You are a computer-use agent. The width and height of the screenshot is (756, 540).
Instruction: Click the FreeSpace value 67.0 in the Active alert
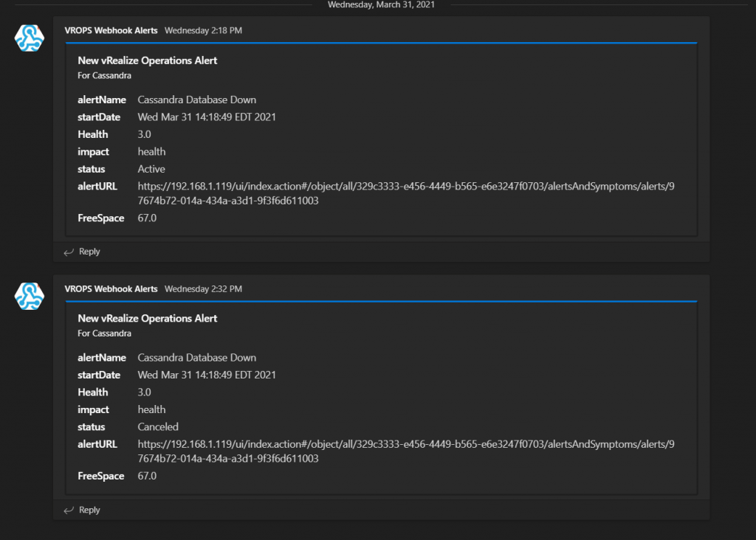147,218
